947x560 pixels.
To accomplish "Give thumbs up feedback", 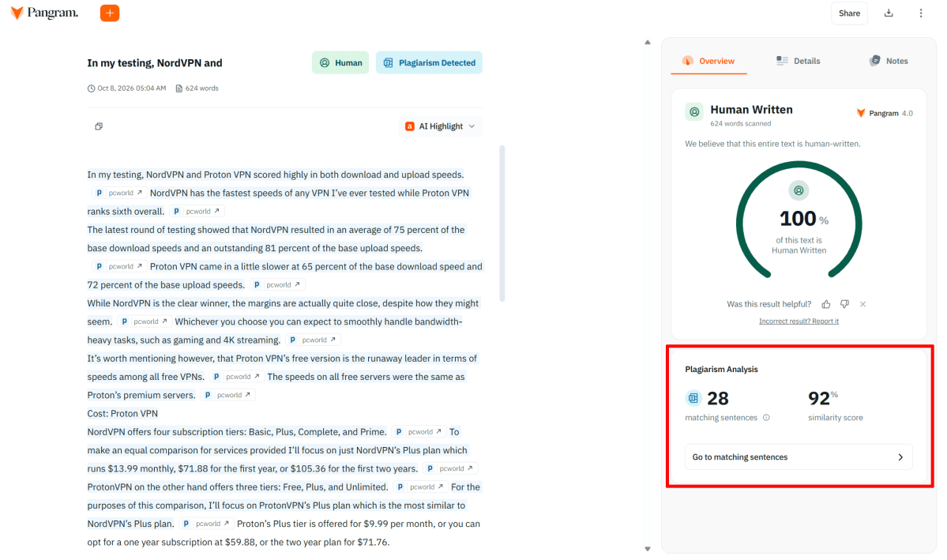I will tap(825, 304).
